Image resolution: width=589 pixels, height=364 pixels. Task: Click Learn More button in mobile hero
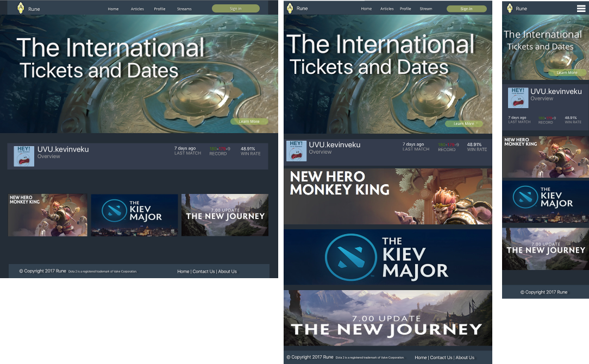click(567, 72)
